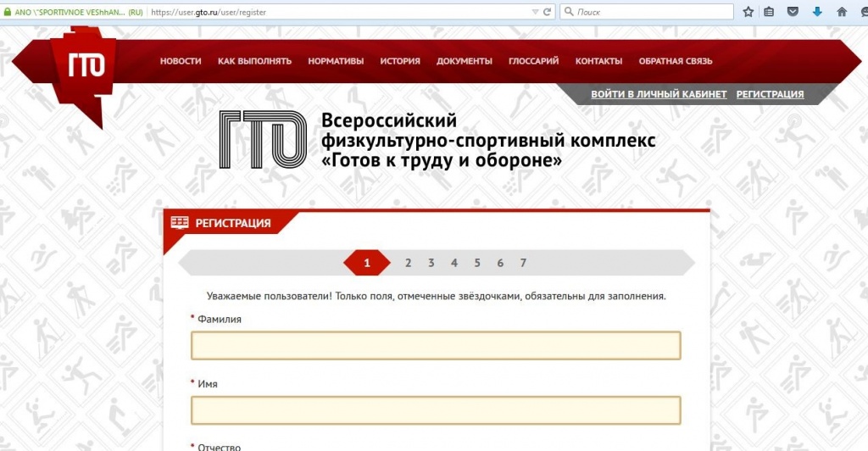Click the magnifier icon in the search box
The width and height of the screenshot is (868, 451).
tap(569, 12)
